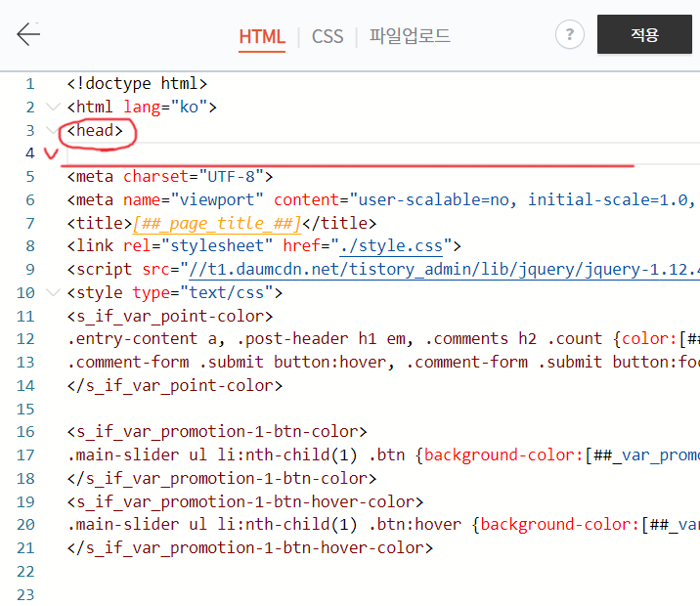The width and height of the screenshot is (700, 606).
Task: Click the closing </s_if_var_point-color> tag
Action: click(175, 385)
